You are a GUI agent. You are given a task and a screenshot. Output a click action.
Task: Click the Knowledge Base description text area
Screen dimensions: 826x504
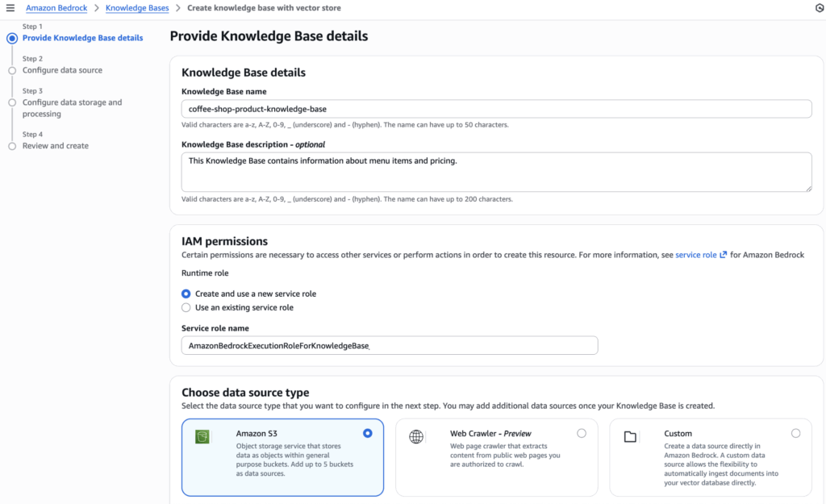(x=496, y=172)
